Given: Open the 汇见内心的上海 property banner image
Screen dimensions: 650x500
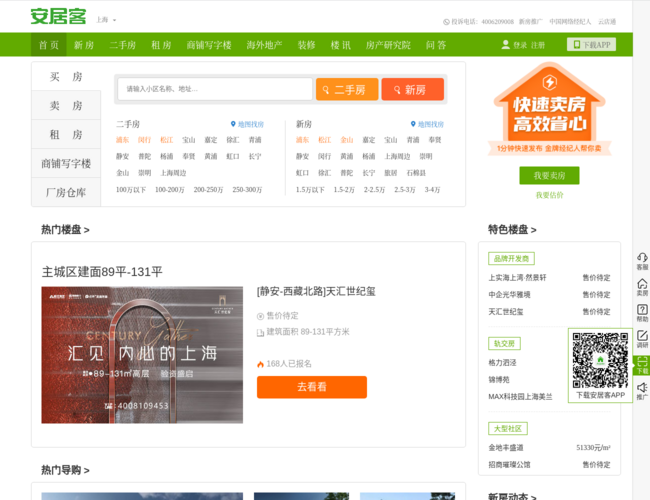Looking at the screenshot, I should (142, 355).
